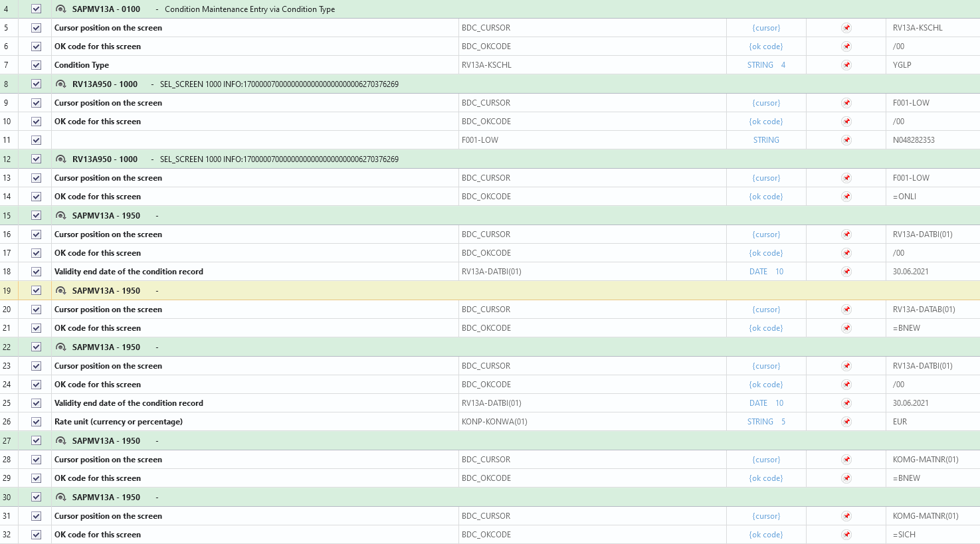The width and height of the screenshot is (980, 544).
Task: Select the EUR value cell
Action: [900, 422]
